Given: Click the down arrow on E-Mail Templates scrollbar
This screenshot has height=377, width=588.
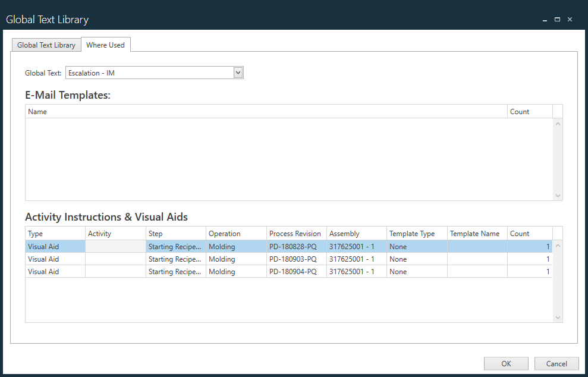Looking at the screenshot, I should [x=558, y=195].
